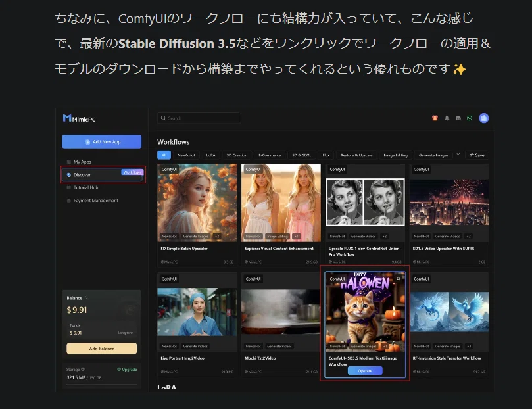Expand the Balance chevron arrow
Screen dimensions: 532x409
click(x=87, y=298)
